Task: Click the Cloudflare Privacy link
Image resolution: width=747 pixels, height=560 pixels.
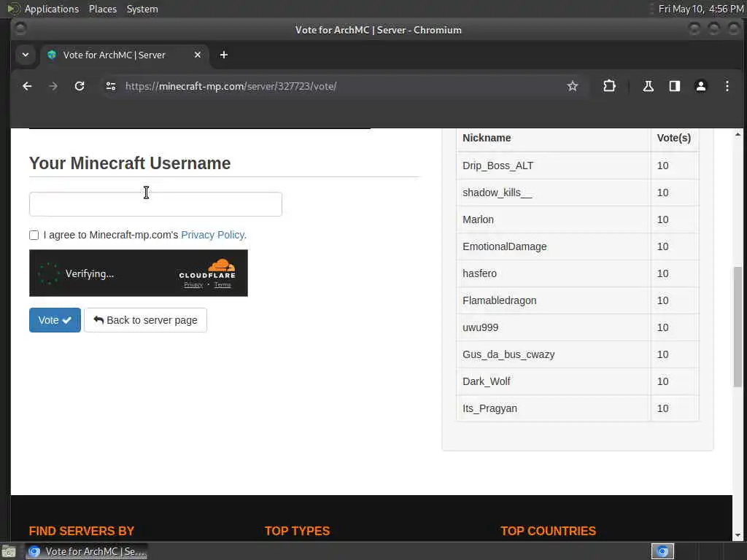Action: pos(193,285)
